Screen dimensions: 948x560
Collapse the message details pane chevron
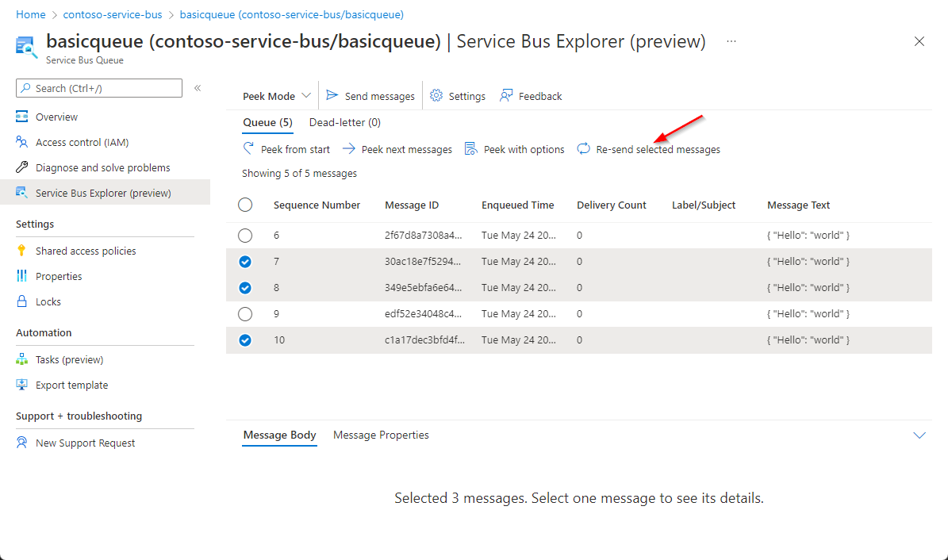coord(919,435)
